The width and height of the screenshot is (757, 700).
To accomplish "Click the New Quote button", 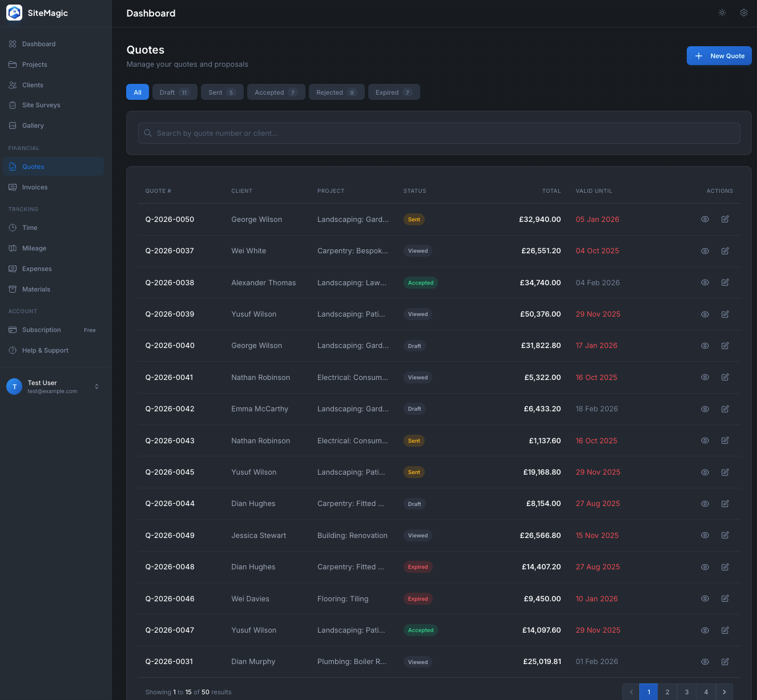I will pos(719,56).
